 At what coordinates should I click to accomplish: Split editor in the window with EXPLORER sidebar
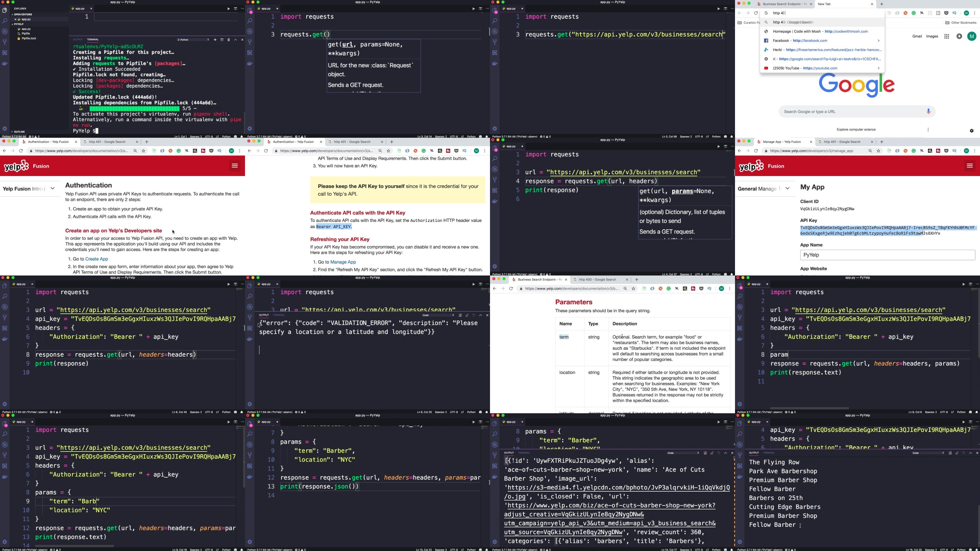236,9
